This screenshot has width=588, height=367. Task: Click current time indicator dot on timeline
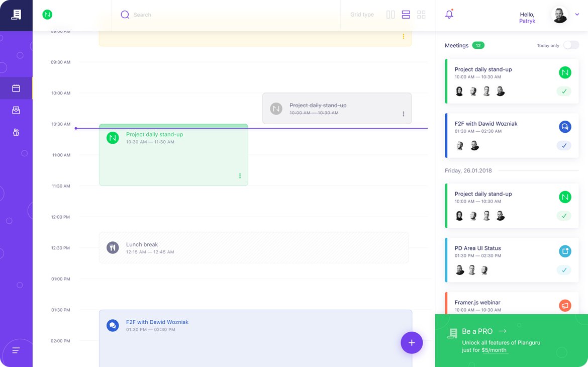tap(76, 128)
